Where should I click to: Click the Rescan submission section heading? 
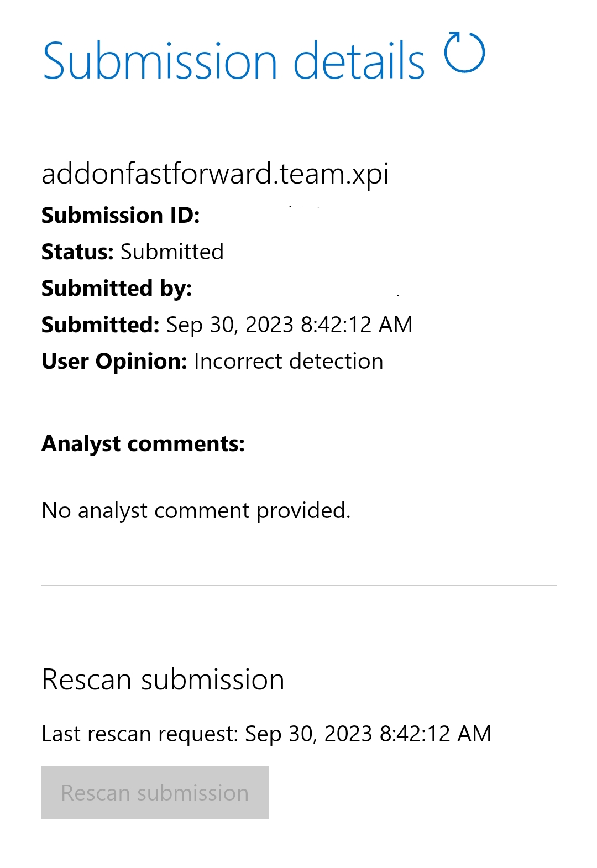(x=163, y=679)
